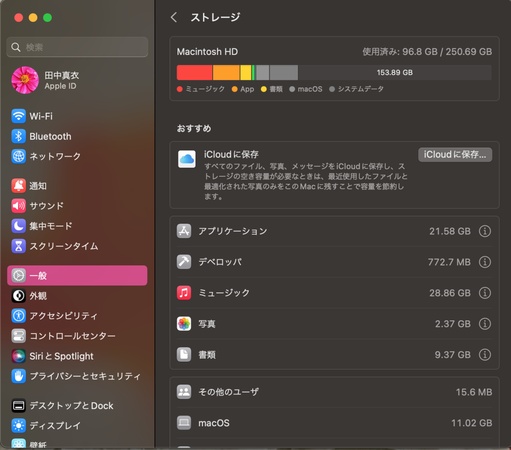The width and height of the screenshot is (511, 450).
Task: Select コントロールセンター in the sidebar
Action: pos(77,336)
